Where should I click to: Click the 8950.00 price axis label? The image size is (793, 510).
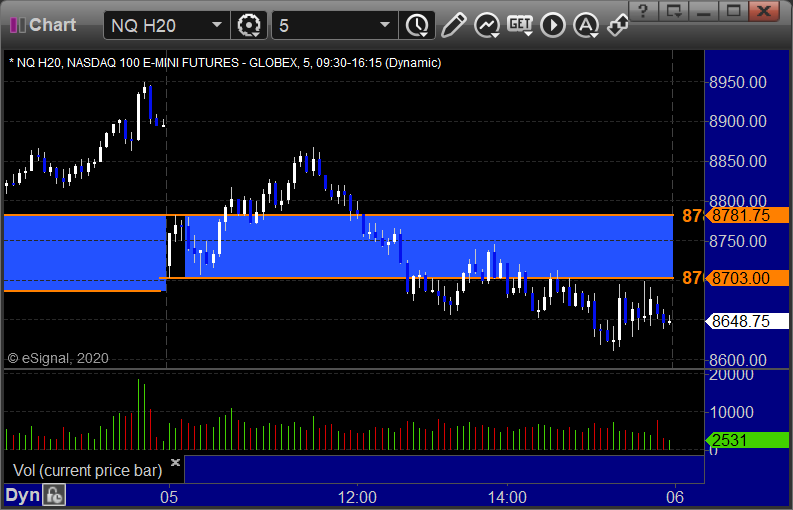[738, 82]
